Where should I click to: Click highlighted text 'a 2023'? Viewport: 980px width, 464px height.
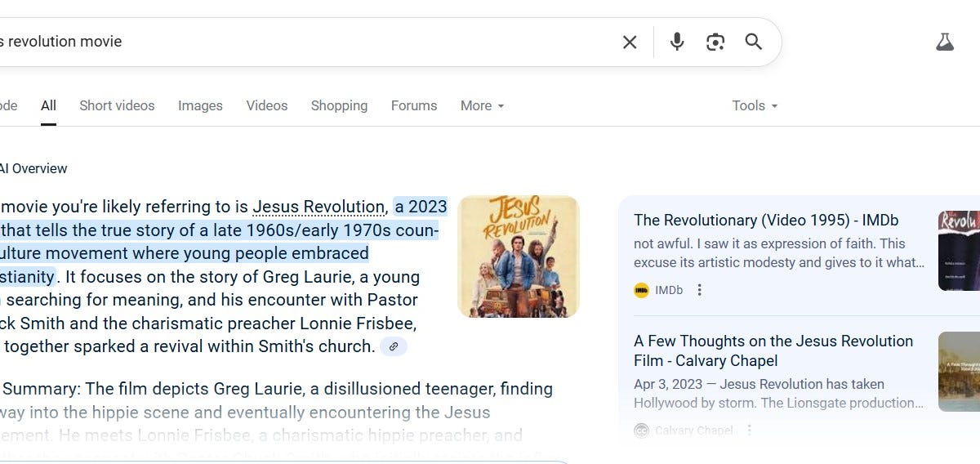point(421,207)
